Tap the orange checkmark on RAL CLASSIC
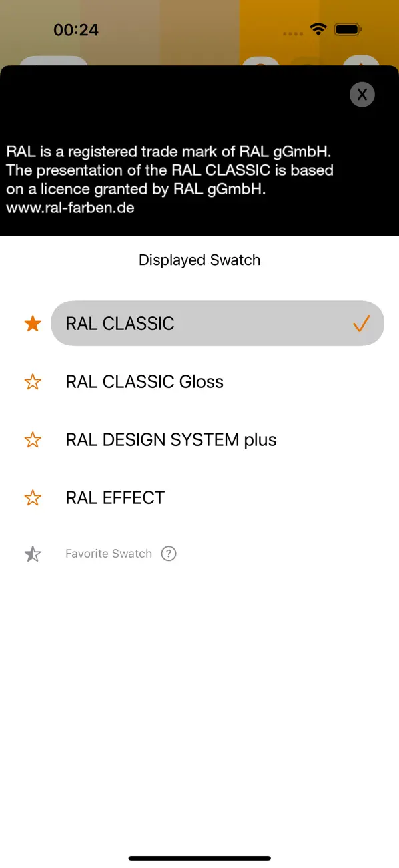The image size is (399, 868). [x=361, y=323]
